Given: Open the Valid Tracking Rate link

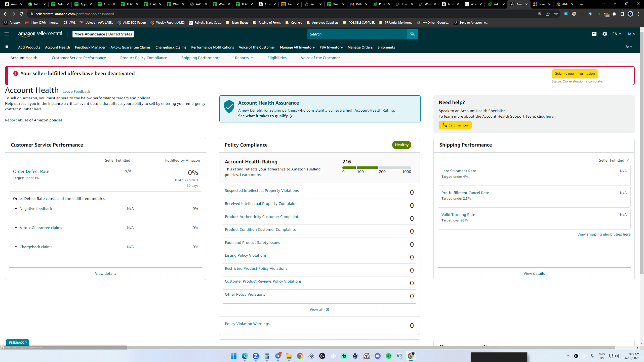Looking at the screenshot, I should pyautogui.click(x=458, y=215).
